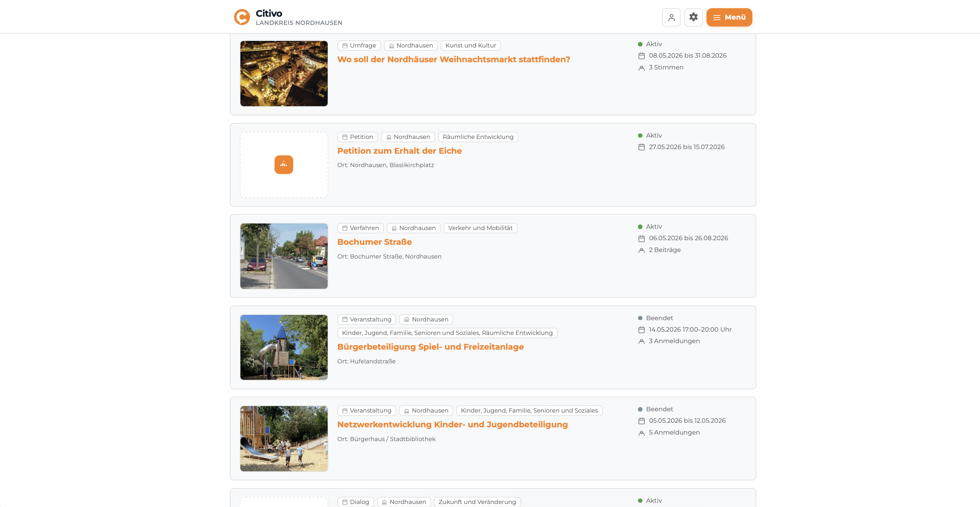This screenshot has height=507, width=980.
Task: Click the date 27.05.2026 bis 15.07.2026
Action: point(687,147)
